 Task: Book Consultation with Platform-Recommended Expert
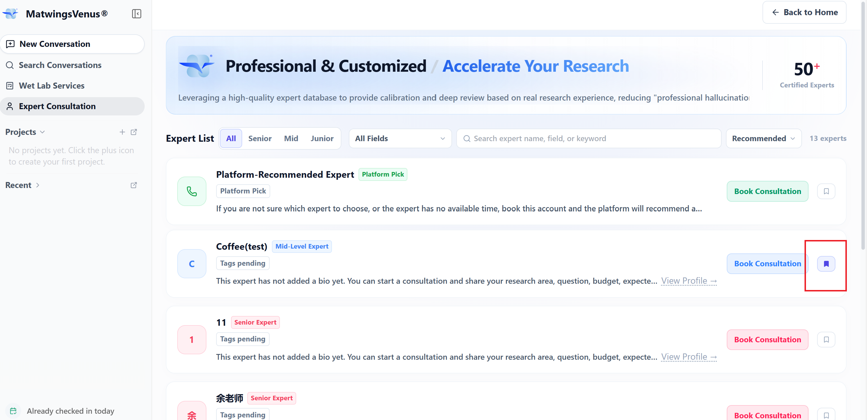tap(767, 191)
